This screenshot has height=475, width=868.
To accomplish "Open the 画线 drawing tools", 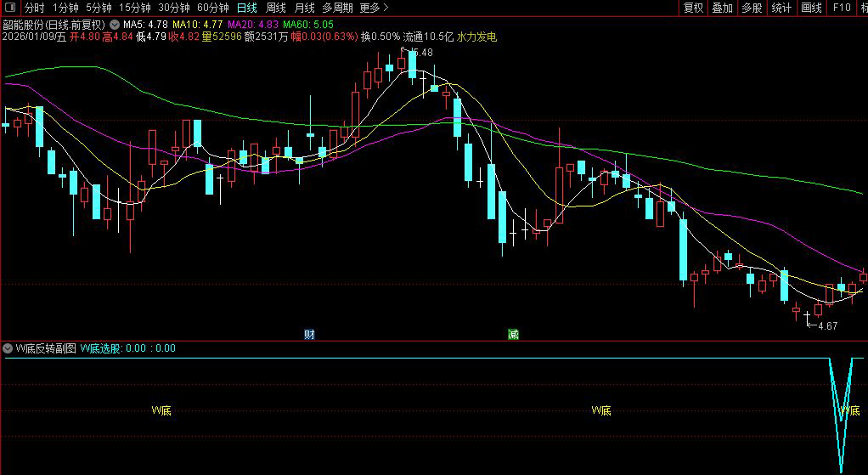I will pyautogui.click(x=811, y=8).
